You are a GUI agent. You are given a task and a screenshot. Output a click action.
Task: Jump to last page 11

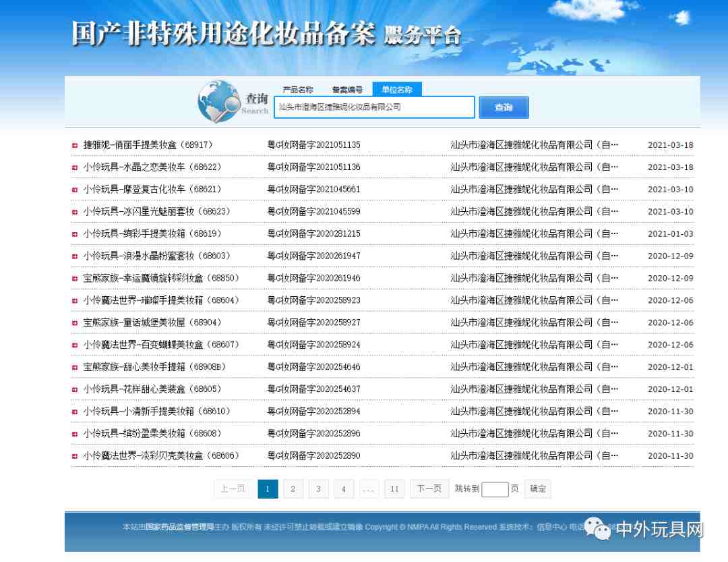point(394,489)
